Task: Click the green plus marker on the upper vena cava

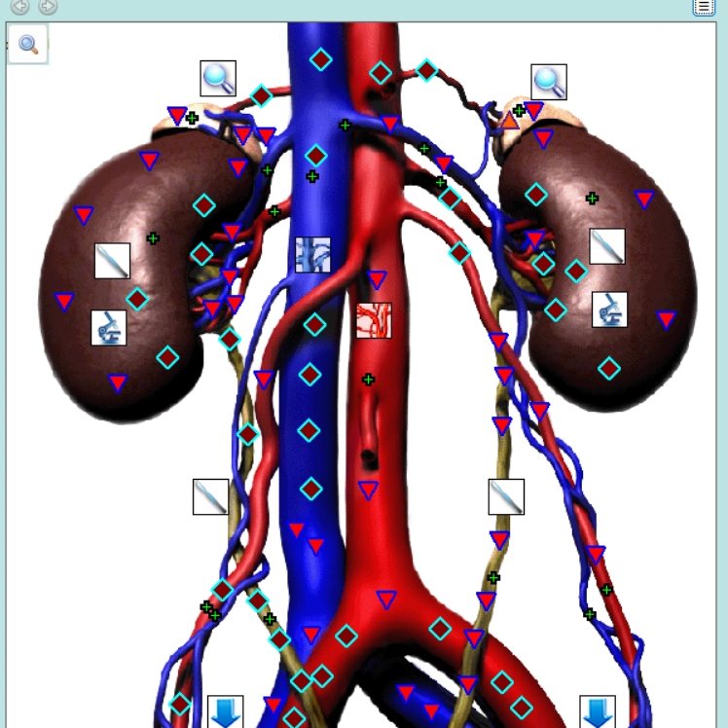Action: tap(312, 176)
